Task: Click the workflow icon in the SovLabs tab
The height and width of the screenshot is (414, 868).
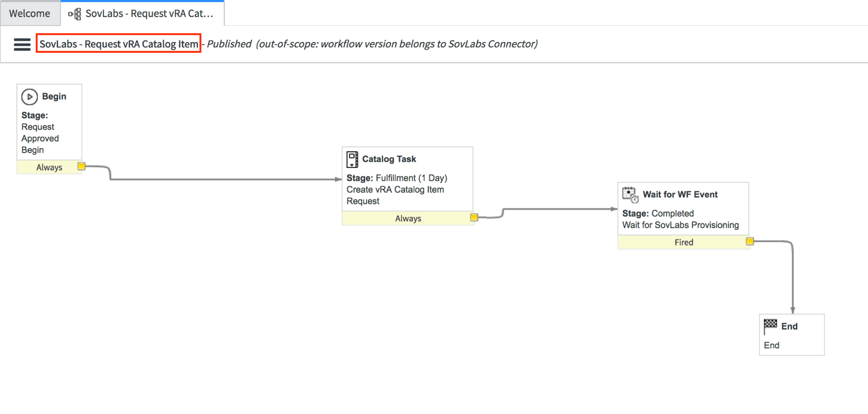Action: pyautogui.click(x=75, y=14)
